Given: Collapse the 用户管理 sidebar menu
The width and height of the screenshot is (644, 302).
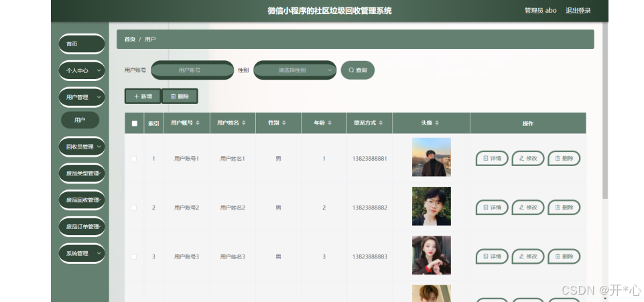Looking at the screenshot, I should tap(82, 97).
